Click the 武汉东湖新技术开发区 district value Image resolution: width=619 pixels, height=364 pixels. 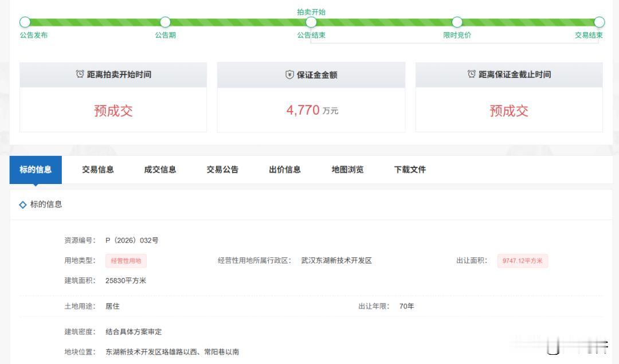point(336,261)
